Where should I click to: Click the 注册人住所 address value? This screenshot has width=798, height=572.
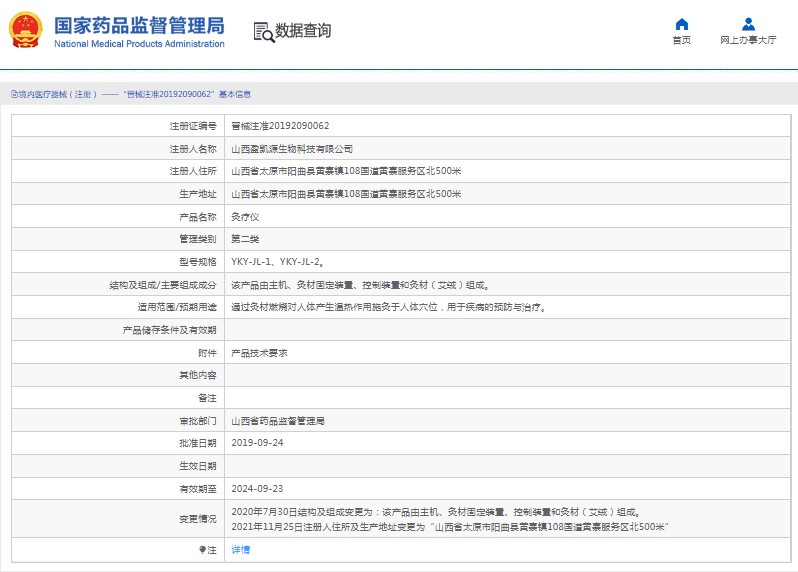[x=346, y=171]
